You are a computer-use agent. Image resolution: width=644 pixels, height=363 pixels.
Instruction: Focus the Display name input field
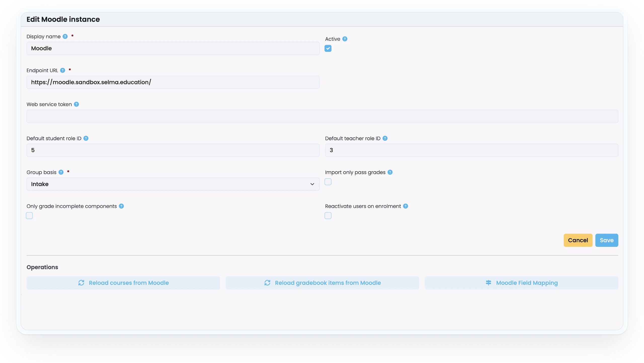pos(173,49)
